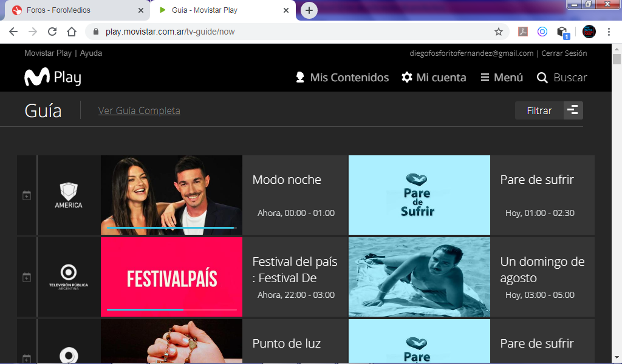Bookmark this page with the star
This screenshot has width=622, height=364.
tap(499, 32)
